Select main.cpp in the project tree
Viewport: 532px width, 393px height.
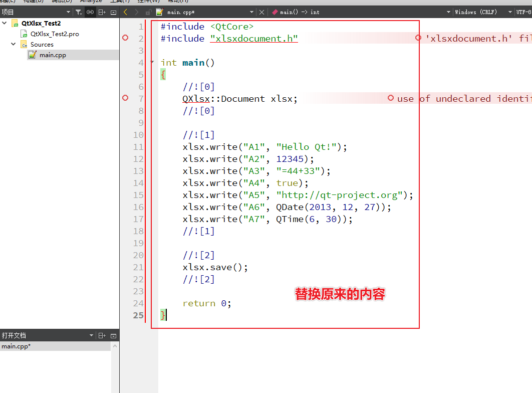[x=53, y=55]
